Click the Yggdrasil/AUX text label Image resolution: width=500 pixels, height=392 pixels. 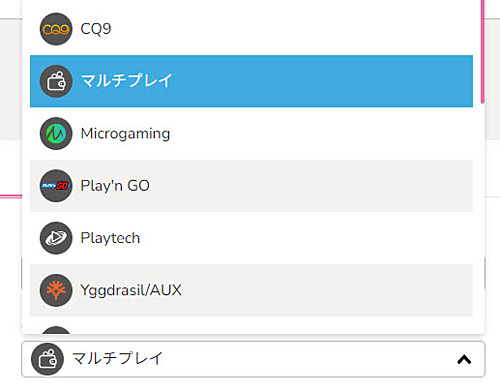click(x=131, y=290)
